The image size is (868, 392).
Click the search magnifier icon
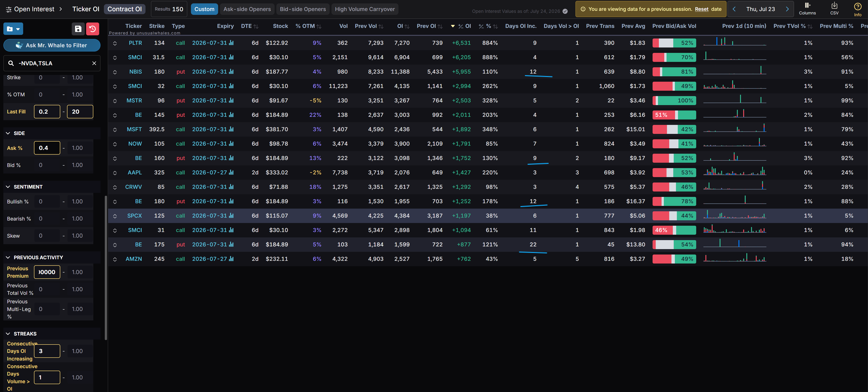(x=11, y=63)
